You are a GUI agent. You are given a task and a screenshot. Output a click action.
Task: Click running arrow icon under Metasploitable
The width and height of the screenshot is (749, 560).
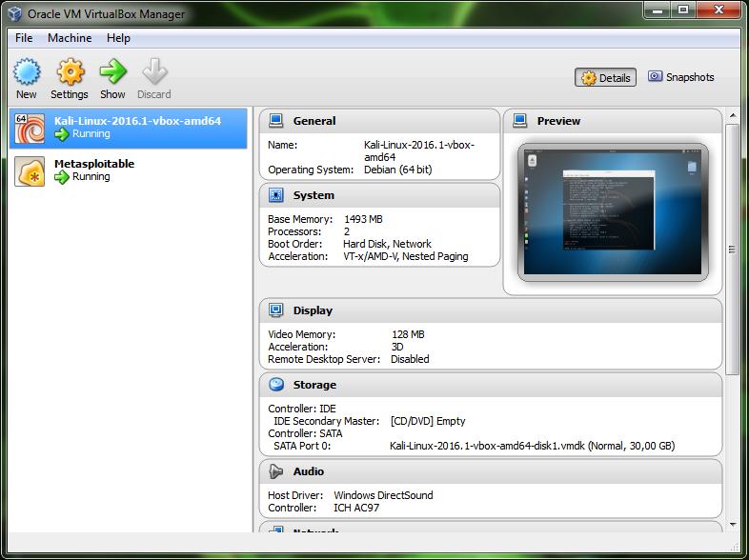[x=62, y=177]
